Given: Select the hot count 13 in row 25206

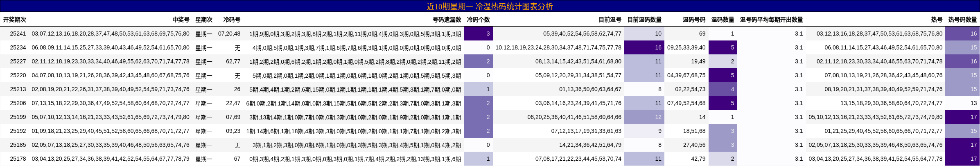Looking at the screenshot, I should tap(962, 103).
